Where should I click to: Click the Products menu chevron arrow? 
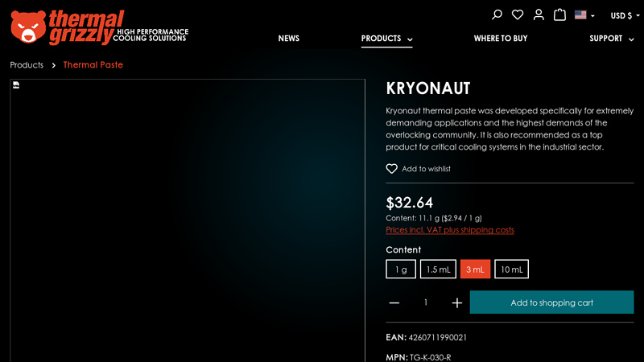pos(410,39)
